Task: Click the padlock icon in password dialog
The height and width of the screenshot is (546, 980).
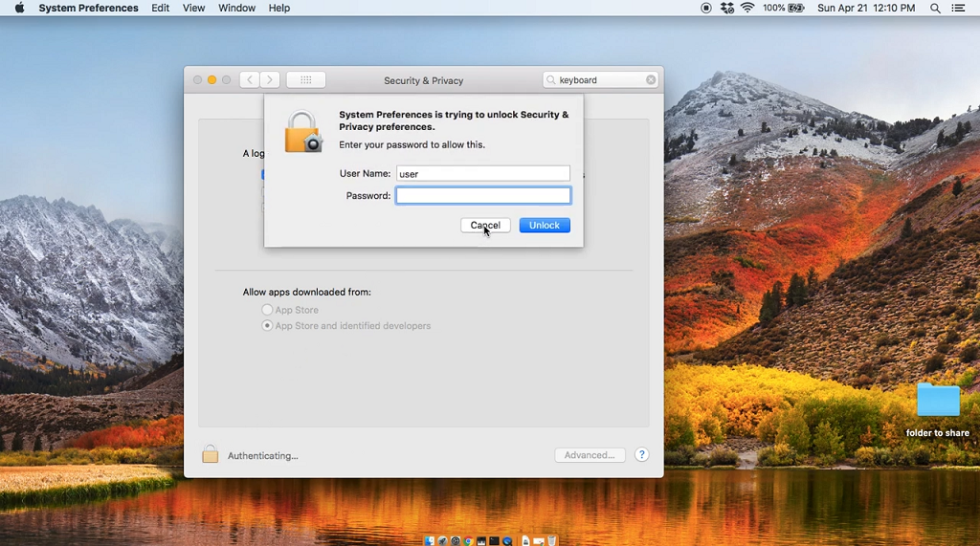Action: pyautogui.click(x=303, y=132)
